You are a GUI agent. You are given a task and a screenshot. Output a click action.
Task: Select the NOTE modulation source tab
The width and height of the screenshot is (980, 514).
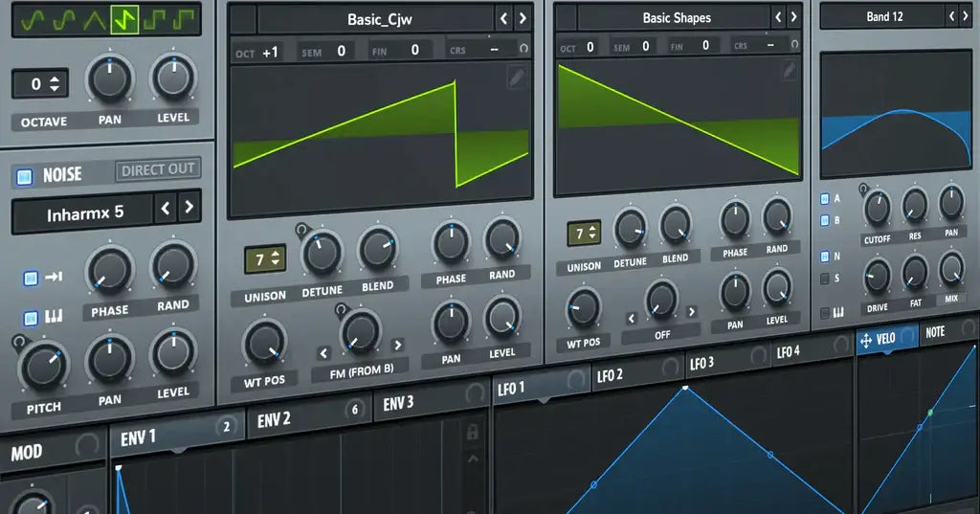935,332
